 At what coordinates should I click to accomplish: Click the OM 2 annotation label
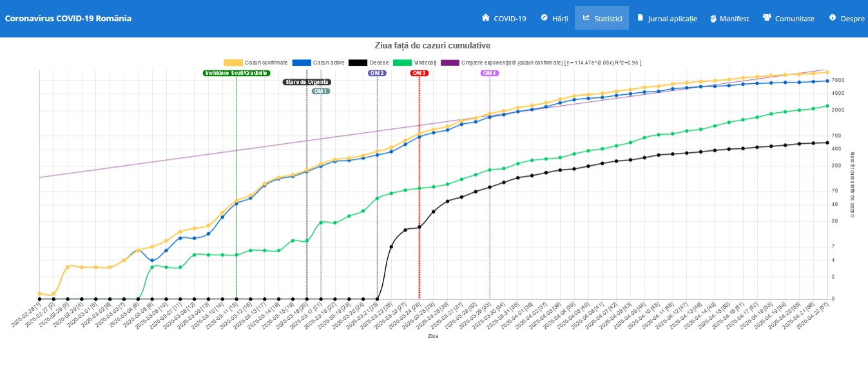377,74
